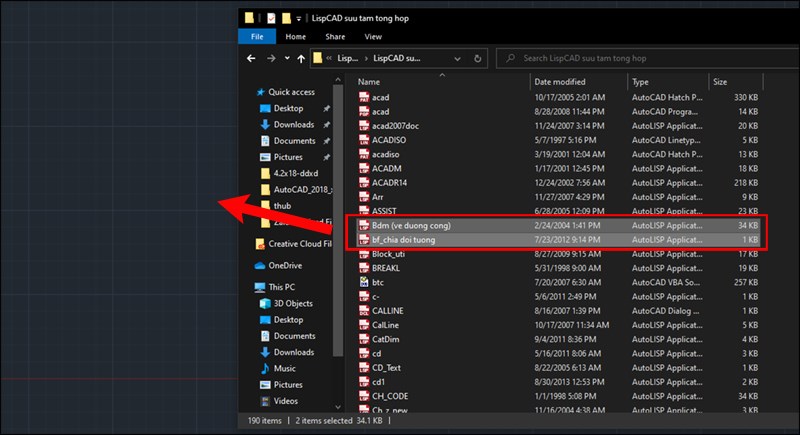Expand the address bar history dropdown
Viewport: 800px width, 435px height.
click(x=457, y=59)
